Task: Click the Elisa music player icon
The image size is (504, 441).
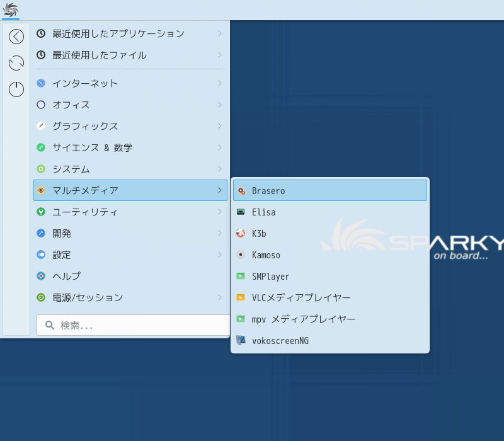Action: point(241,212)
